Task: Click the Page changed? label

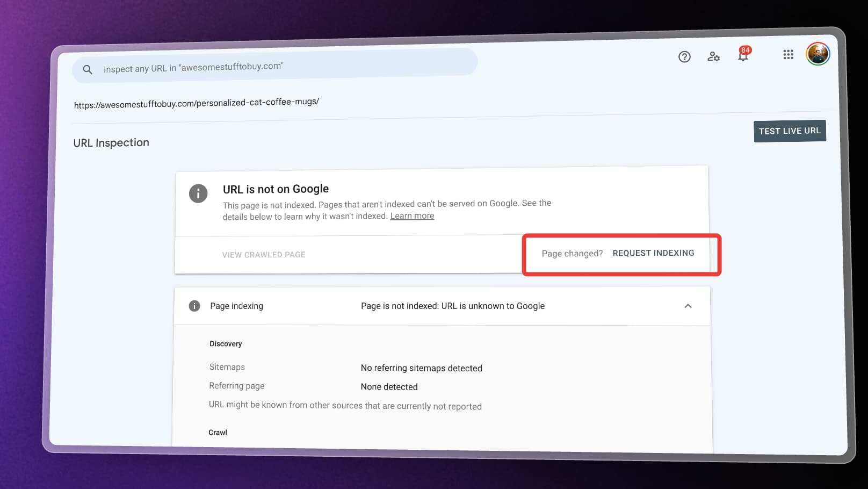Action: point(573,253)
